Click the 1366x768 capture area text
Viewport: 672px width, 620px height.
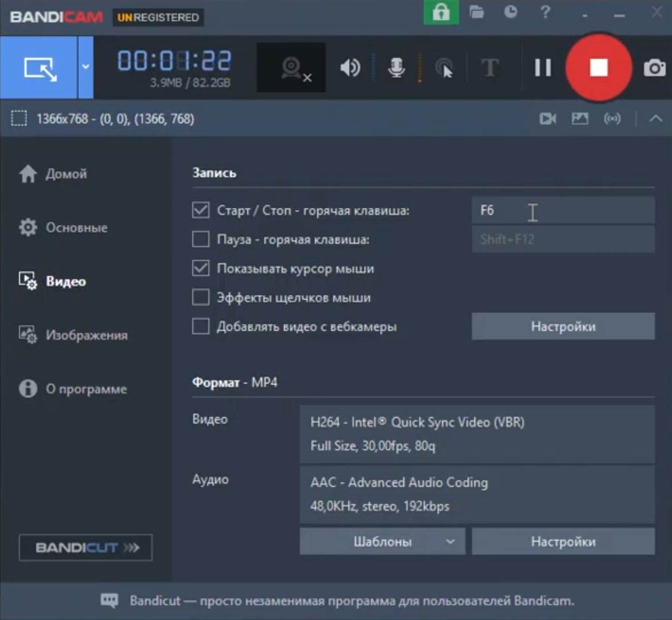pyautogui.click(x=115, y=119)
